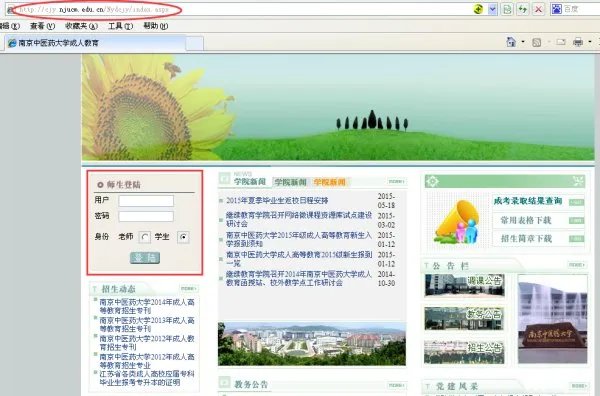
Task: Click the blank new tab button
Action: pyautogui.click(x=194, y=43)
